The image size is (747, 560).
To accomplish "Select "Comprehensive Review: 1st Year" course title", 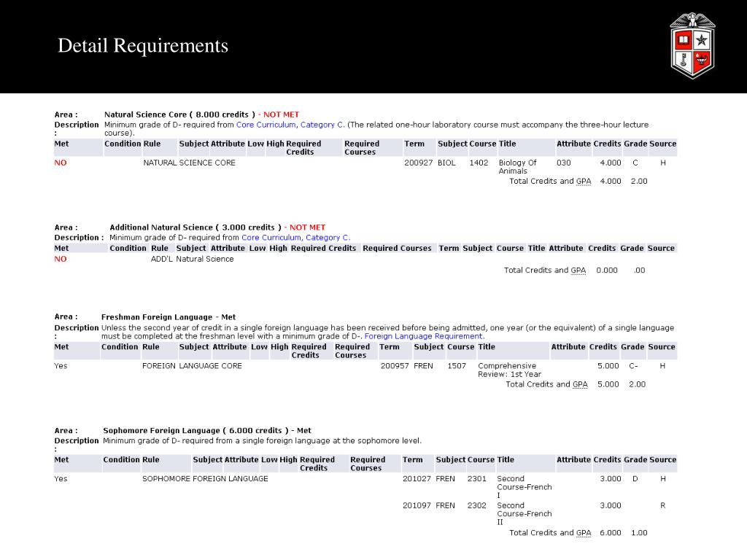I will 509,370.
